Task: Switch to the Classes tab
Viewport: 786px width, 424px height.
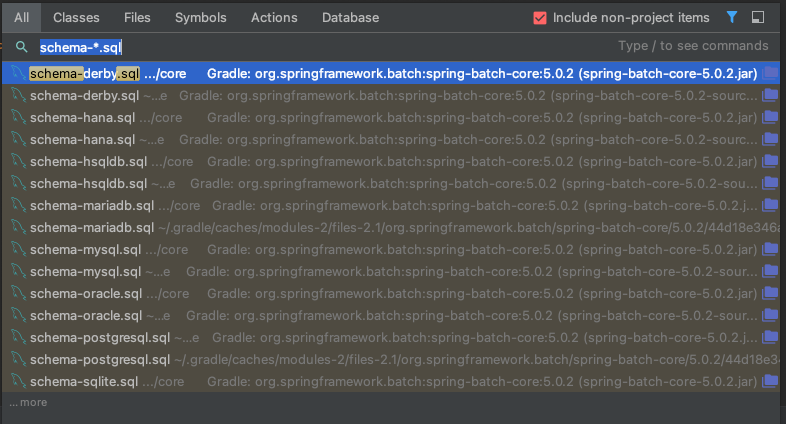Action: click(x=76, y=18)
